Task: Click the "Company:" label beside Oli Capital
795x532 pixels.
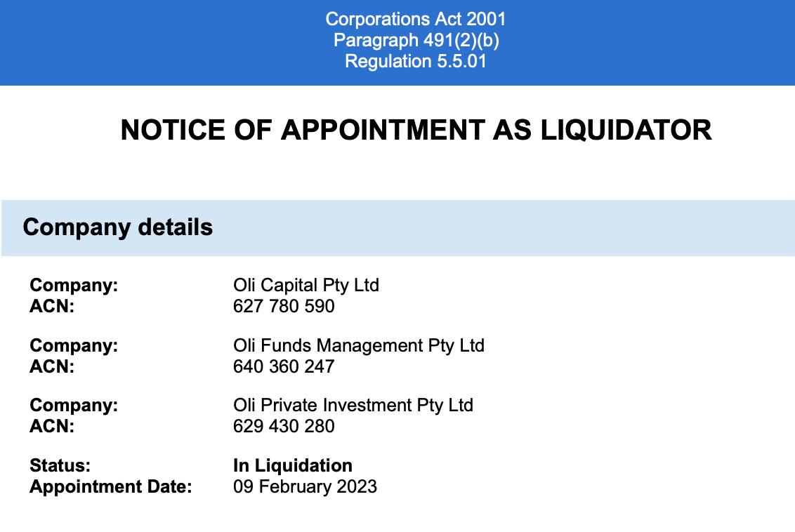Action: click(74, 286)
